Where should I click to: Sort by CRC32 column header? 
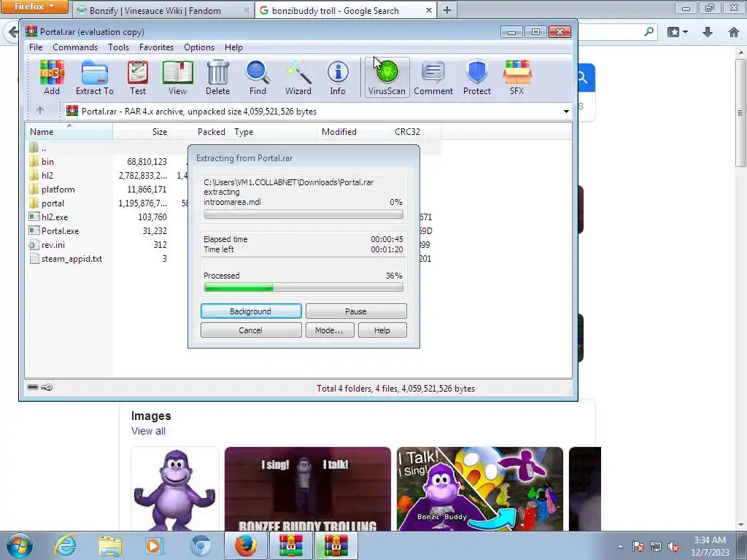pyautogui.click(x=415, y=131)
